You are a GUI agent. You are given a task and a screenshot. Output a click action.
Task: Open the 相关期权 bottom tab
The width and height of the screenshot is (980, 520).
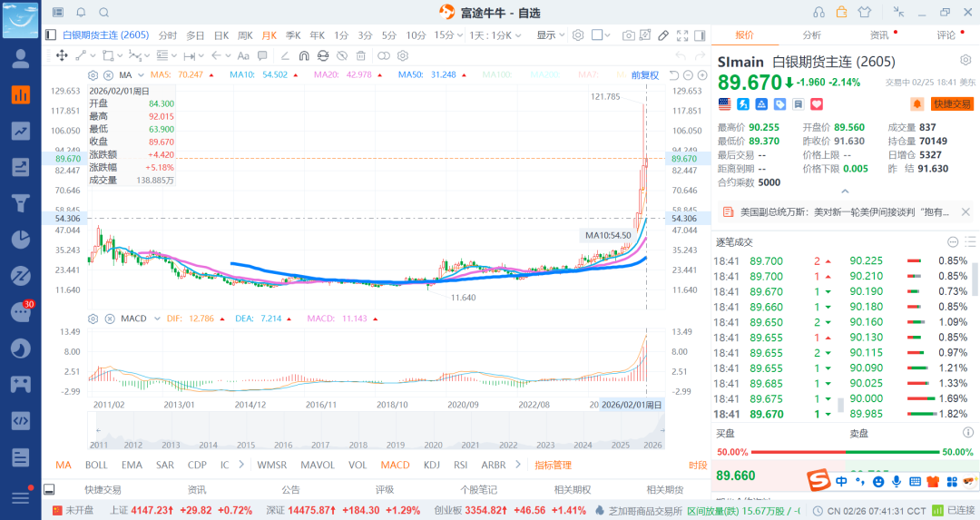pos(572,490)
